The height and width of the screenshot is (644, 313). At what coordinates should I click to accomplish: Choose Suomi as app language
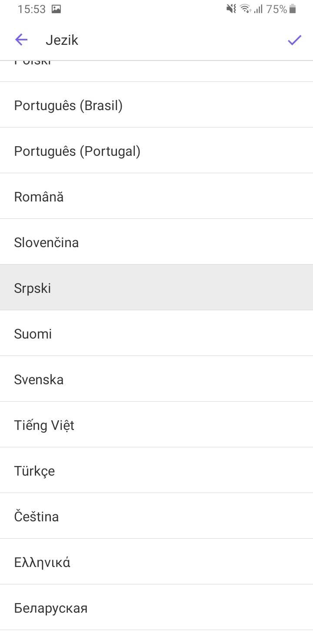pyautogui.click(x=156, y=333)
